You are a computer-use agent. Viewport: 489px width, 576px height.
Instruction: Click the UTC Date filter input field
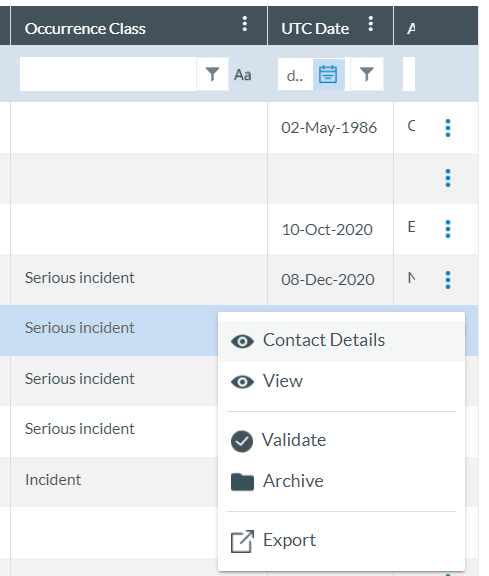(x=295, y=75)
